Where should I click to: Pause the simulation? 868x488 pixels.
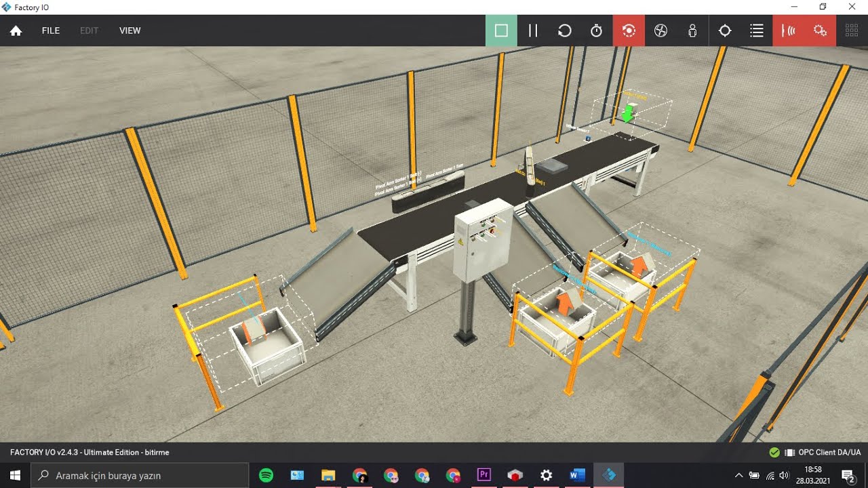(x=533, y=30)
